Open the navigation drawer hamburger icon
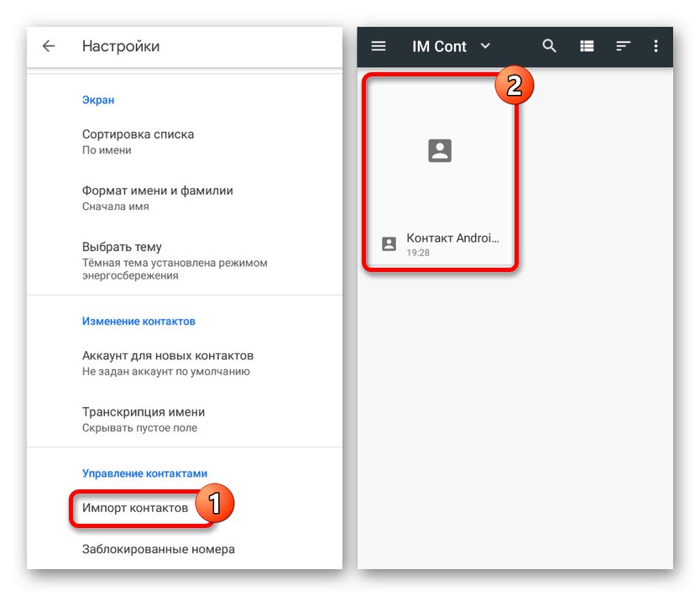This screenshot has width=700, height=596. tap(379, 46)
